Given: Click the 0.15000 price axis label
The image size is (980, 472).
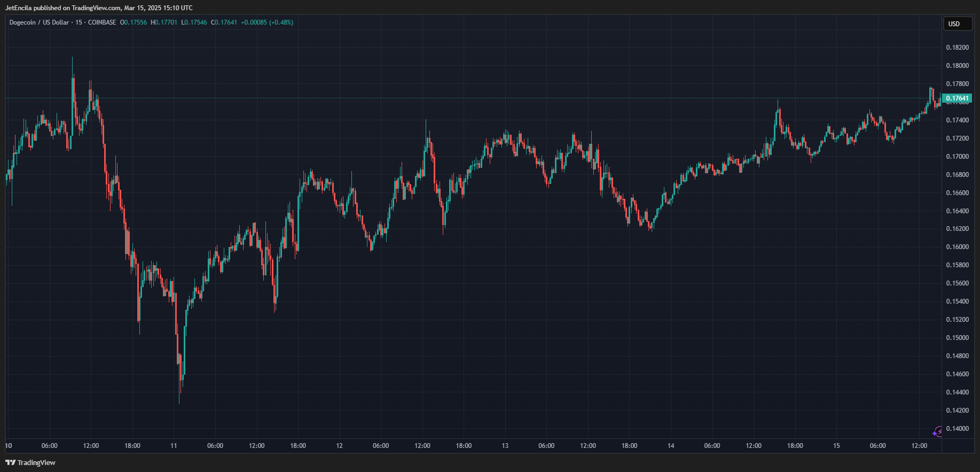Looking at the screenshot, I should coord(957,338).
